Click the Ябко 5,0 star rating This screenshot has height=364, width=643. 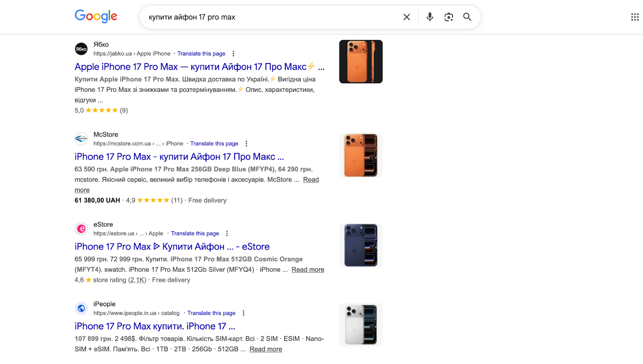[101, 110]
